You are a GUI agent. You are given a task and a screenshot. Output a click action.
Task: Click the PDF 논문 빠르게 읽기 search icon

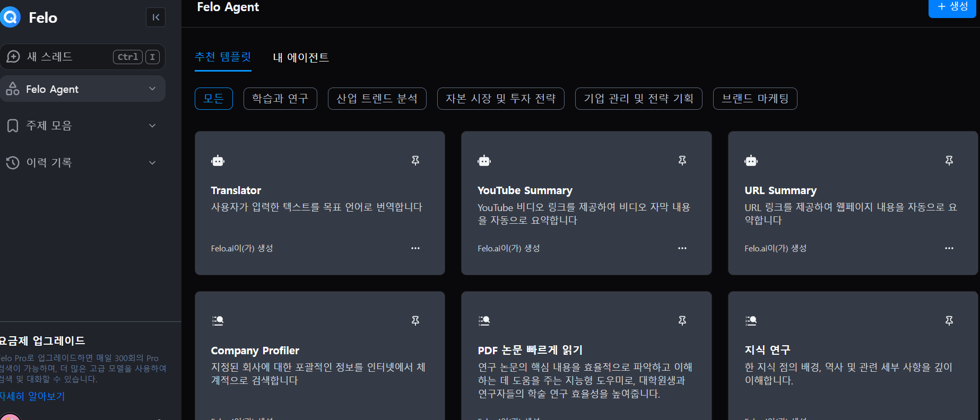(484, 320)
